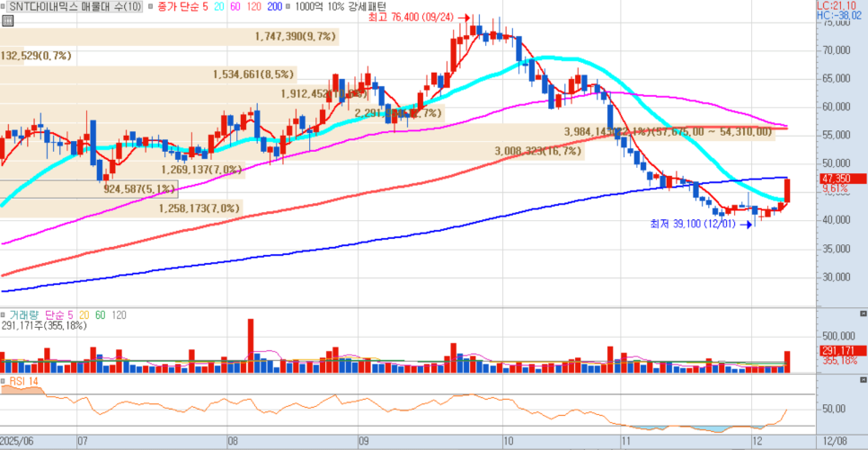Click the 거래량 volume indicator label
The width and height of the screenshot is (868, 450).
(x=23, y=315)
